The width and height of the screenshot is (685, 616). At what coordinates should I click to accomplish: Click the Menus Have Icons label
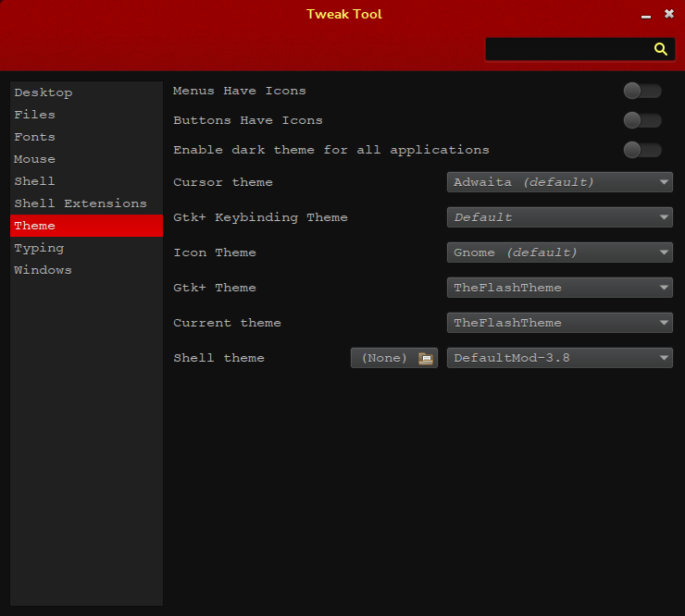pyautogui.click(x=240, y=91)
